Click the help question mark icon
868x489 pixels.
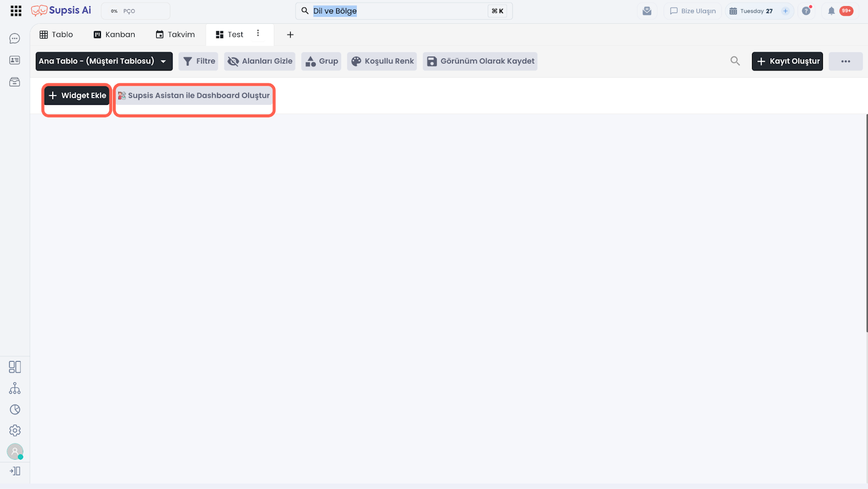pyautogui.click(x=806, y=11)
